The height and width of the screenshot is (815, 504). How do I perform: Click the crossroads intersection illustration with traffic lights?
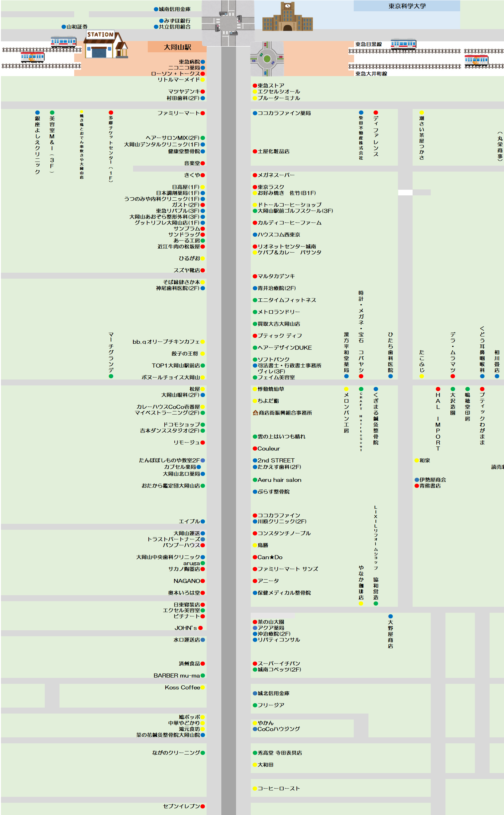coord(228,23)
